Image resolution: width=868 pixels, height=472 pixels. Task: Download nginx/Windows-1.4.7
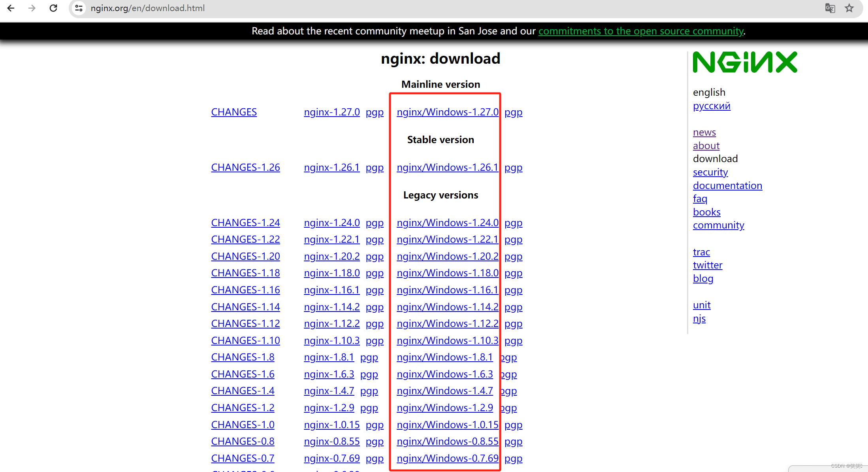tap(445, 391)
